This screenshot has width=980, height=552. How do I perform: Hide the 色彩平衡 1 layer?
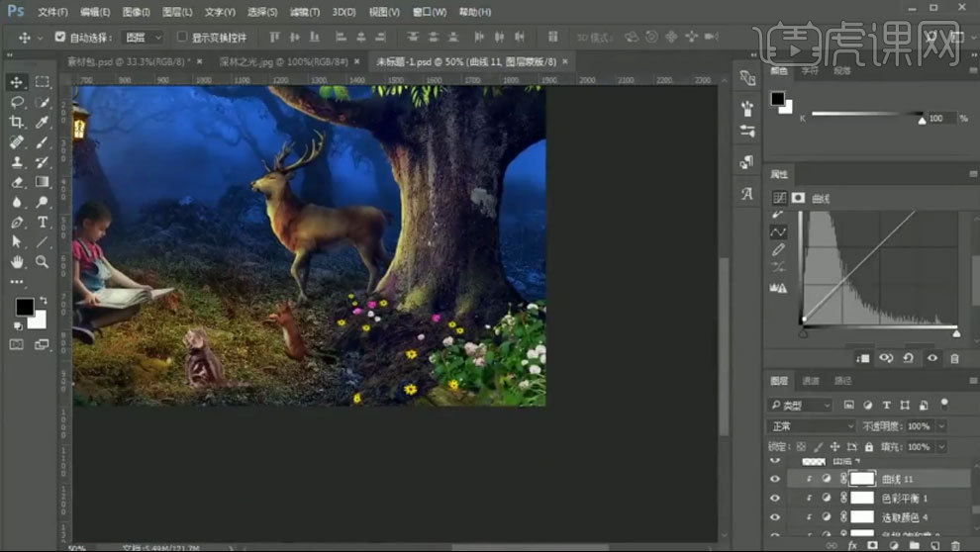(x=775, y=498)
